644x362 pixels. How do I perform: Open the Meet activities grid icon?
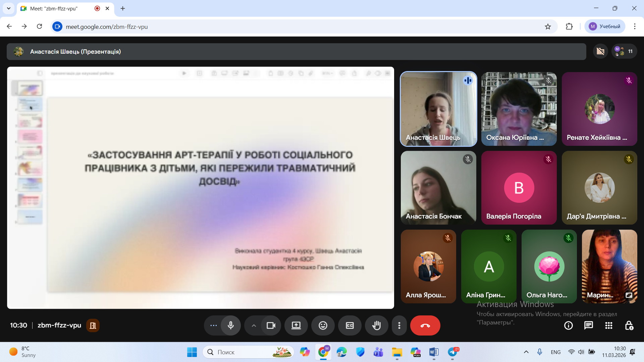609,325
